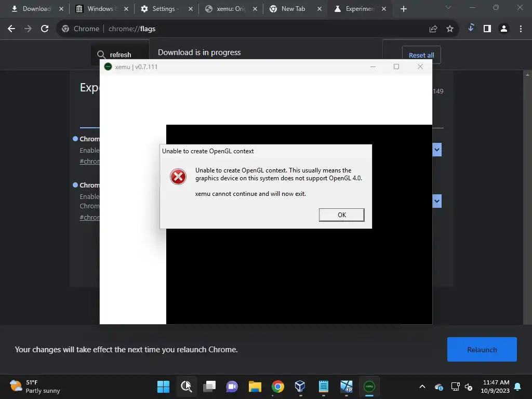Image resolution: width=532 pixels, height=399 pixels.
Task: Click the Relaunch button for Chrome
Action: pos(482,350)
